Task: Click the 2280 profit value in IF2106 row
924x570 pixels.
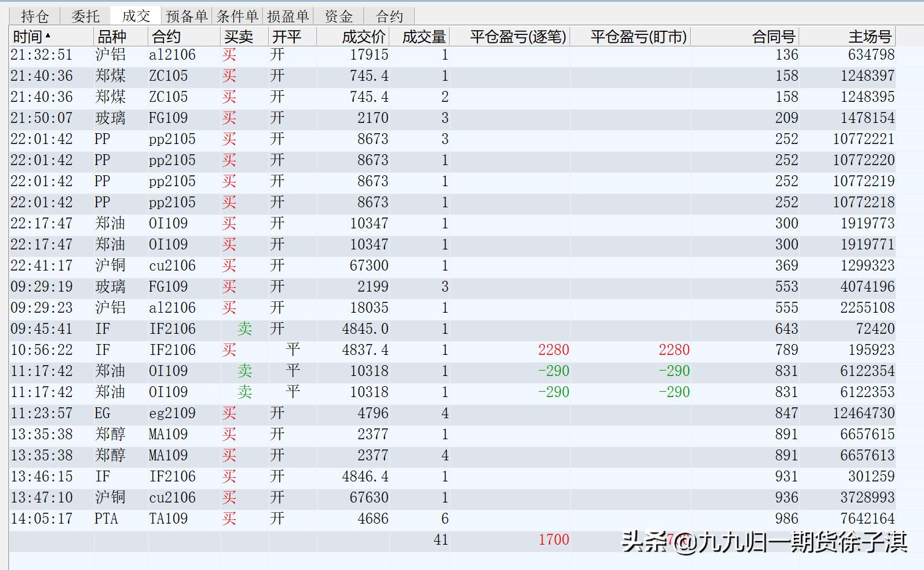Action: [553, 350]
